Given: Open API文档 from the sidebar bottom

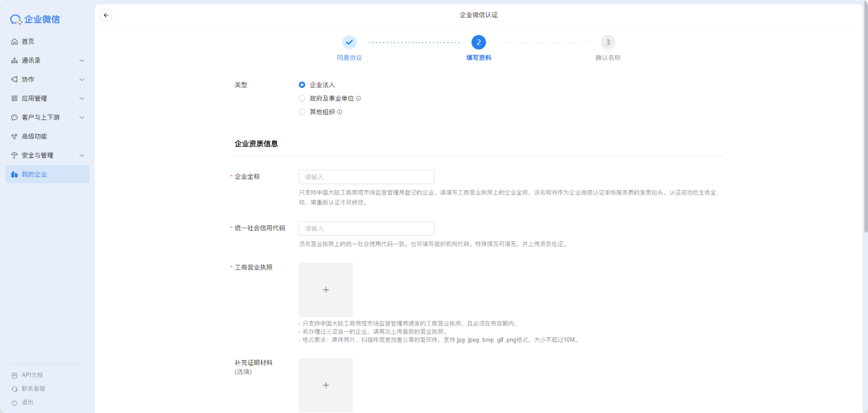Looking at the screenshot, I should coord(32,375).
